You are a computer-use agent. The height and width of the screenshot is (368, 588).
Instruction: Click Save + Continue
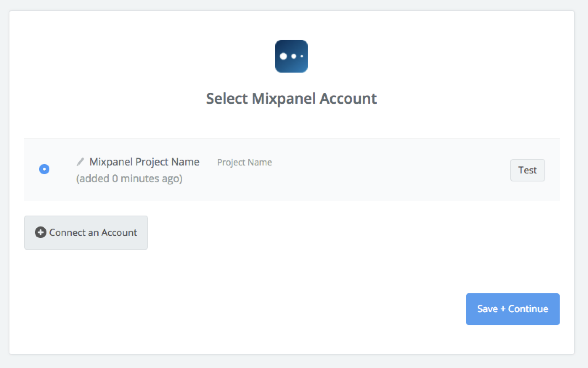coord(513,309)
